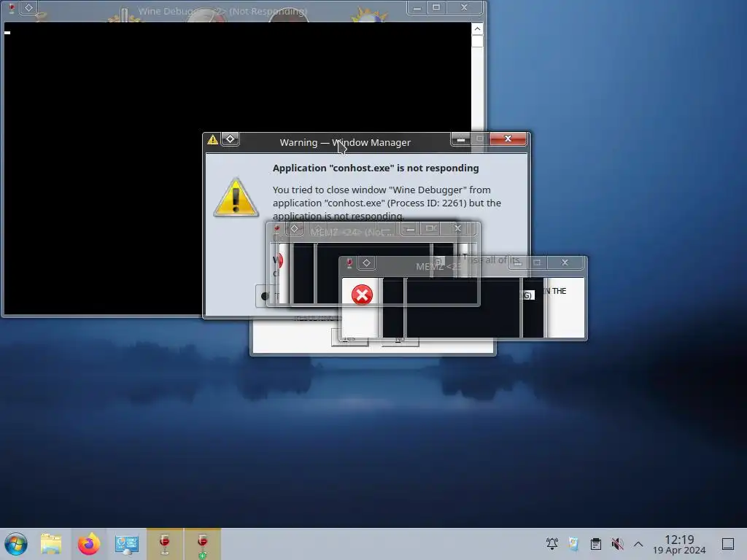Click the large yellow warning icon in dialog
This screenshot has width=747, height=560.
point(236,197)
